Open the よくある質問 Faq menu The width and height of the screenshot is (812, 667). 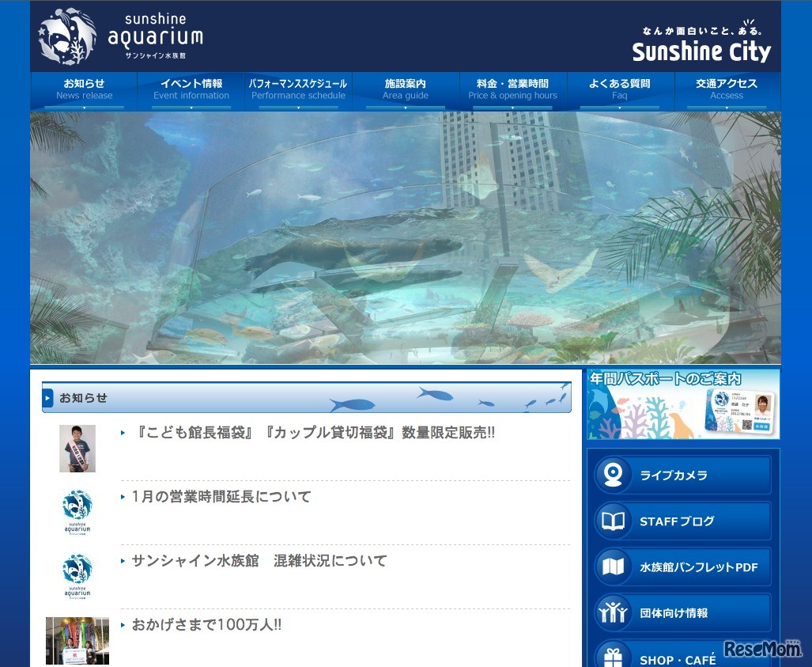[x=620, y=92]
